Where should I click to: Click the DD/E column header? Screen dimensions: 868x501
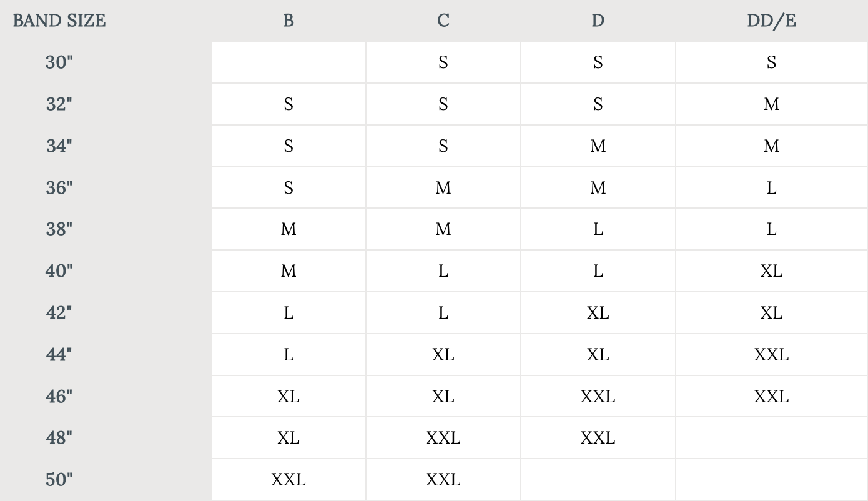coord(771,21)
